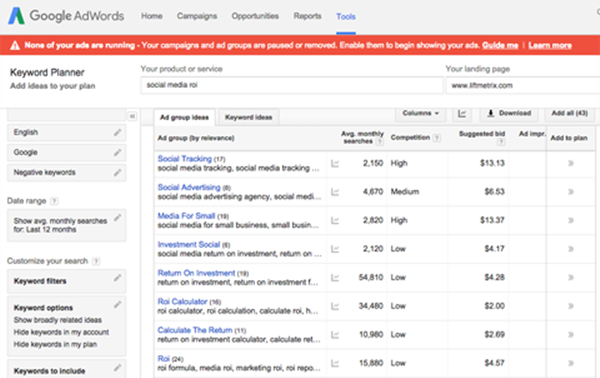This screenshot has width=600, height=378.
Task: Click 'Medium' competition cell
Action: (x=405, y=192)
